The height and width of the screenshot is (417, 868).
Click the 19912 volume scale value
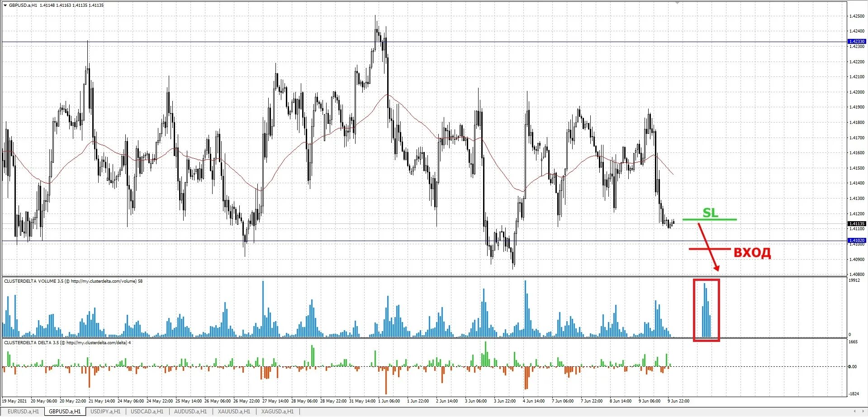click(x=854, y=280)
